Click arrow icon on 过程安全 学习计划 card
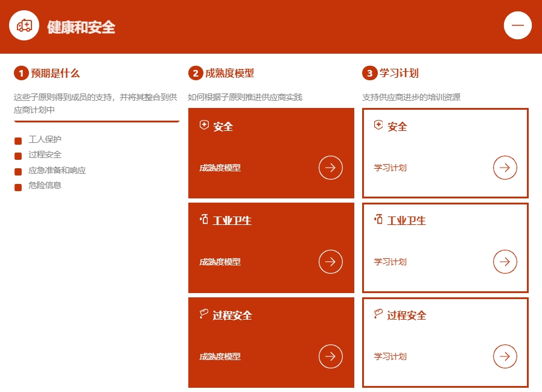 click(505, 356)
